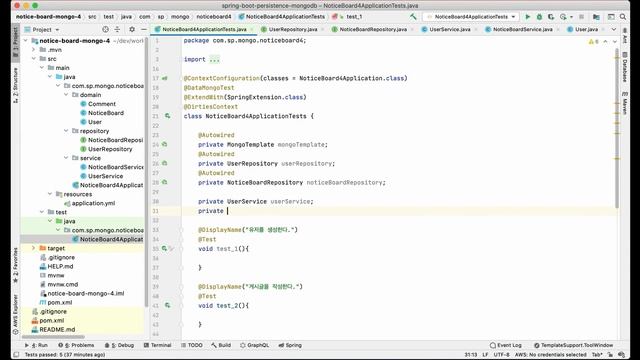Click the Search Everywhere magnifier icon

(x=623, y=17)
